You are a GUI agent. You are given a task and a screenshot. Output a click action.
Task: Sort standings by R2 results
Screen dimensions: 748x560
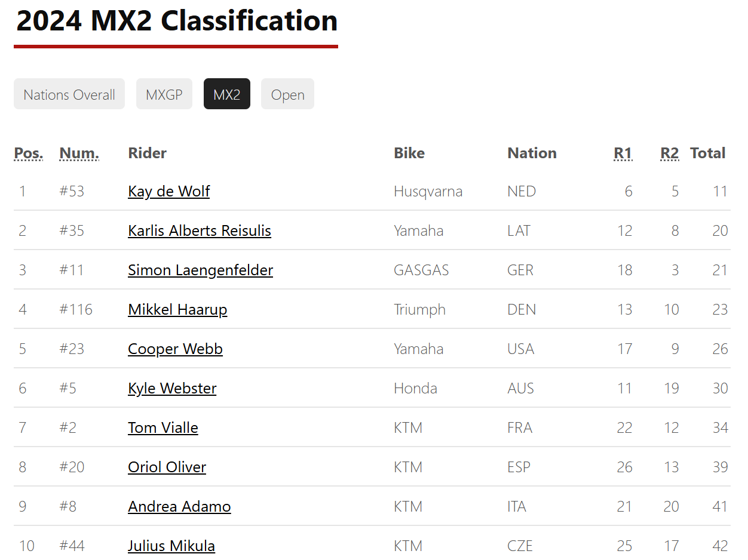click(669, 153)
